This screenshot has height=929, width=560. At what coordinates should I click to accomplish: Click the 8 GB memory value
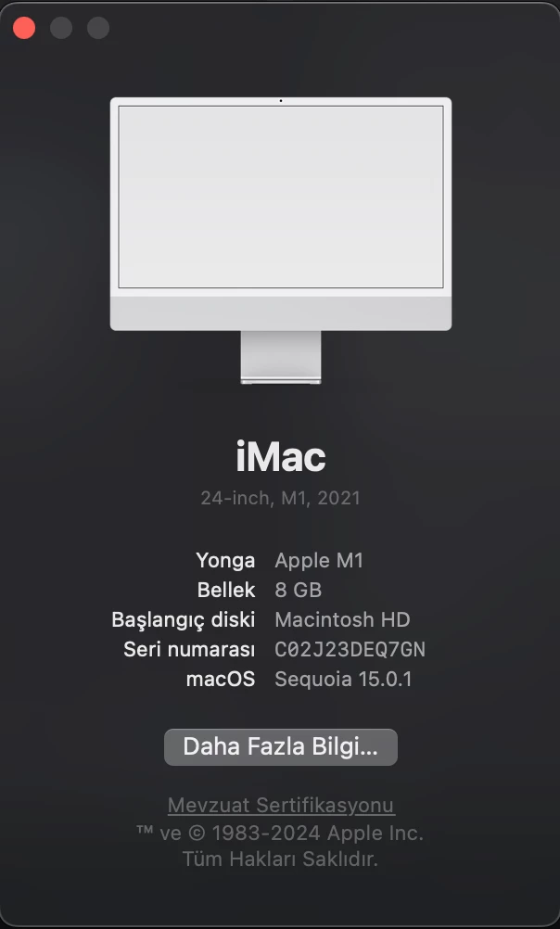298,590
